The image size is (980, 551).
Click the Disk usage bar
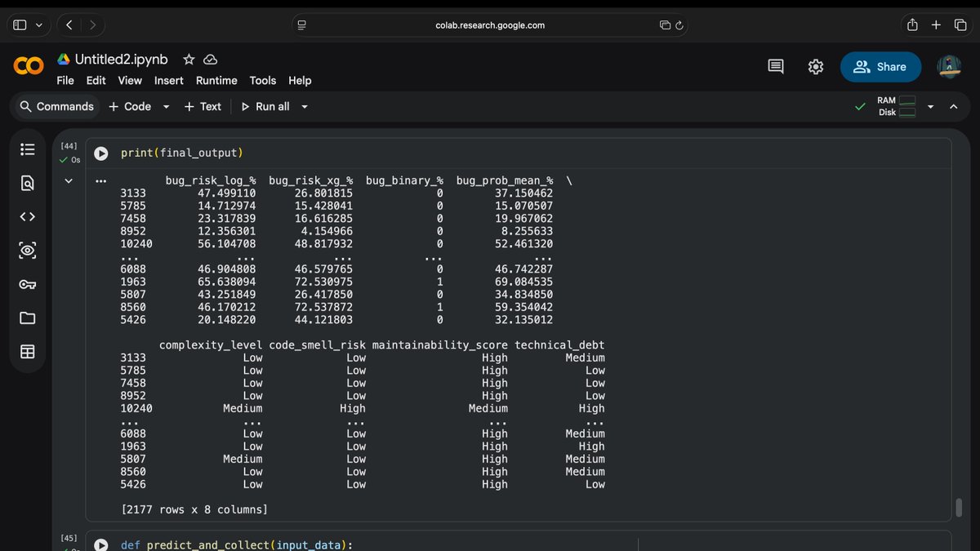point(907,113)
